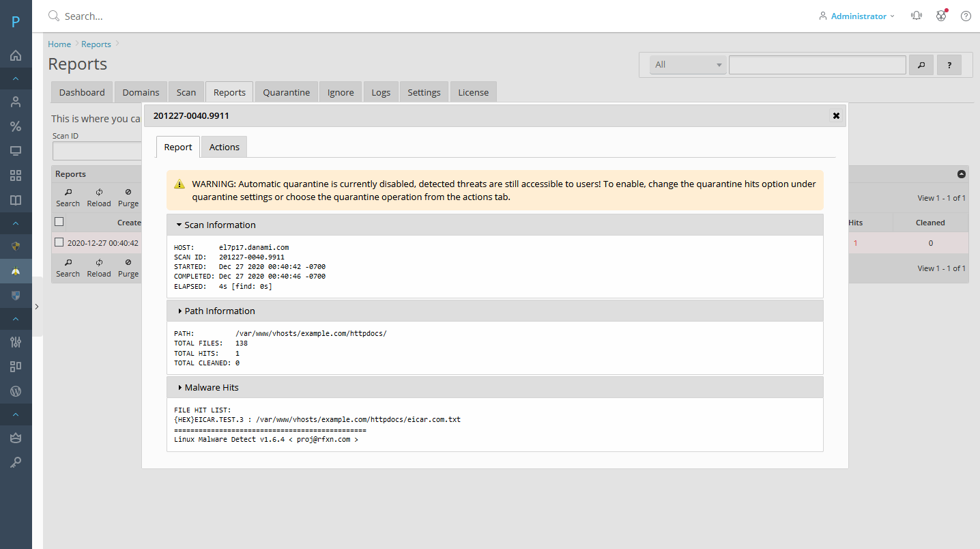
Task: Open the Customers person icon in the sidebar
Action: 16,102
